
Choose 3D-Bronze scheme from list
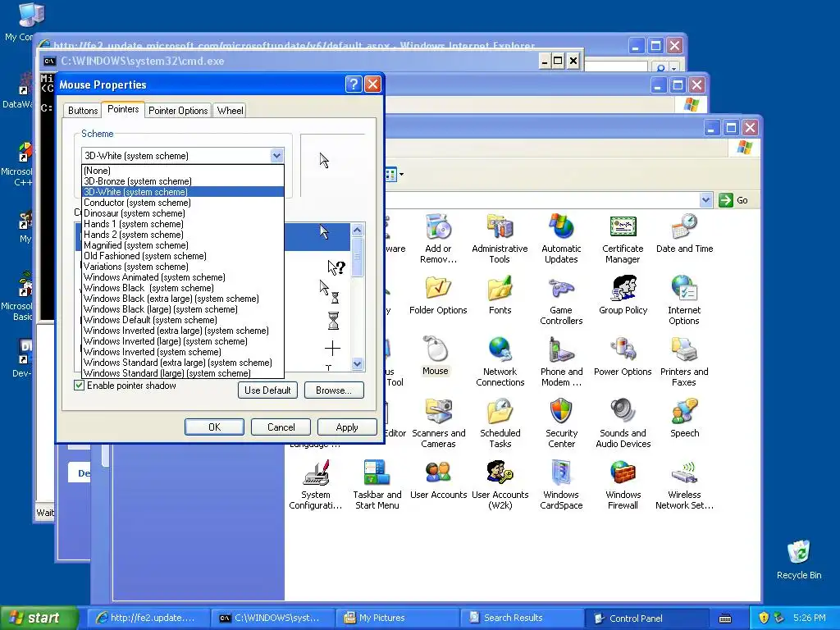tap(183, 181)
